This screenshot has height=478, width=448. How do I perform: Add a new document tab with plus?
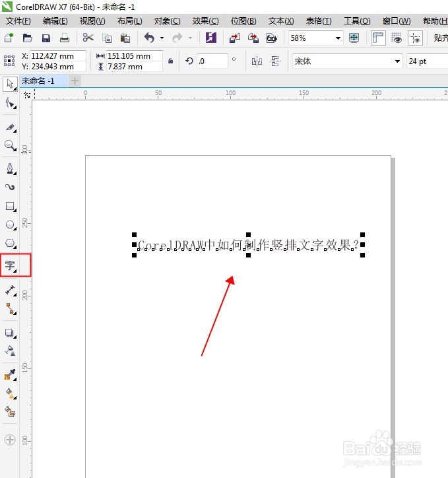75,81
